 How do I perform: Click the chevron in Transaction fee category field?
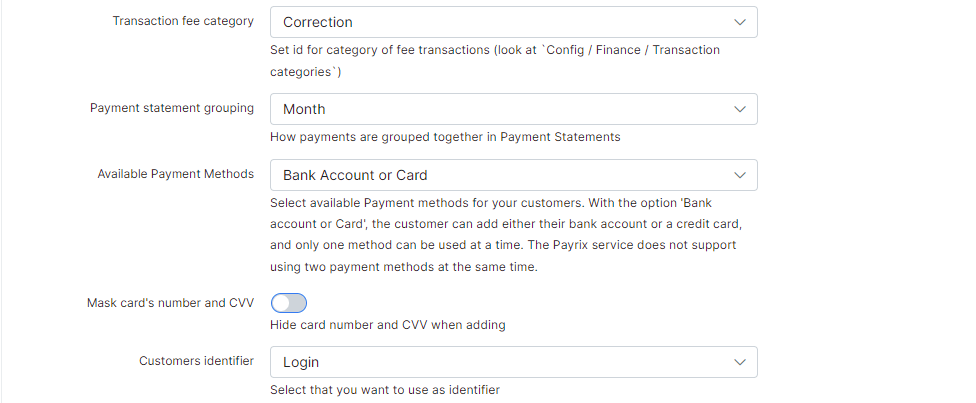coord(739,22)
